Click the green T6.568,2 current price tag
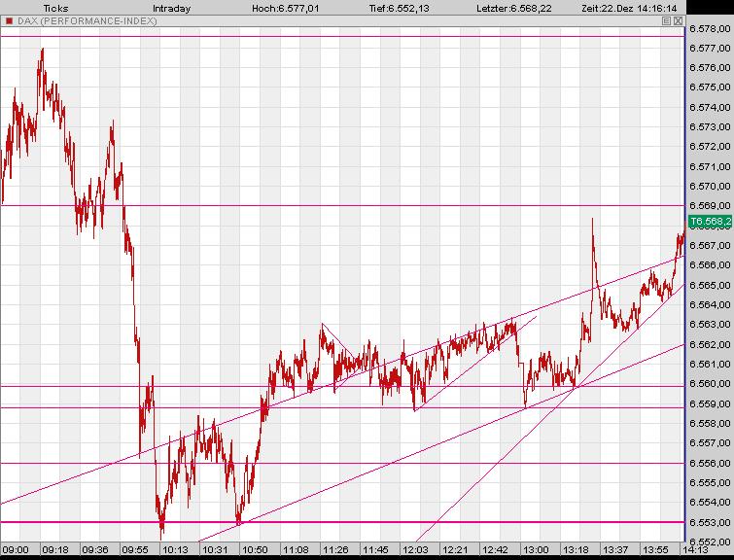 click(711, 221)
